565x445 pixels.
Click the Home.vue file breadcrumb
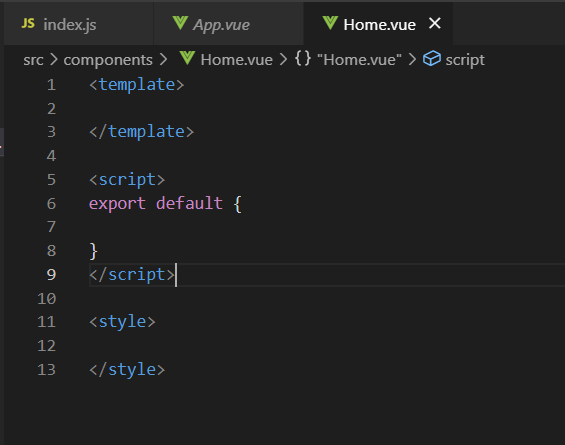[236, 60]
